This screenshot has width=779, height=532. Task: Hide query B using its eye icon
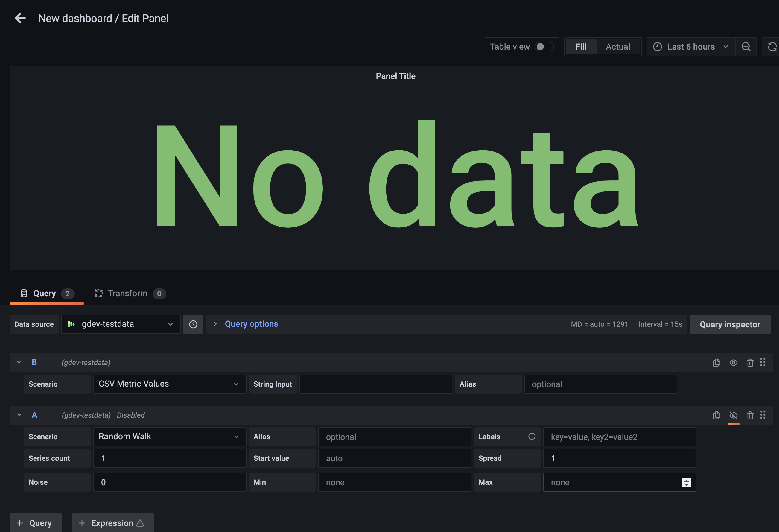(734, 362)
